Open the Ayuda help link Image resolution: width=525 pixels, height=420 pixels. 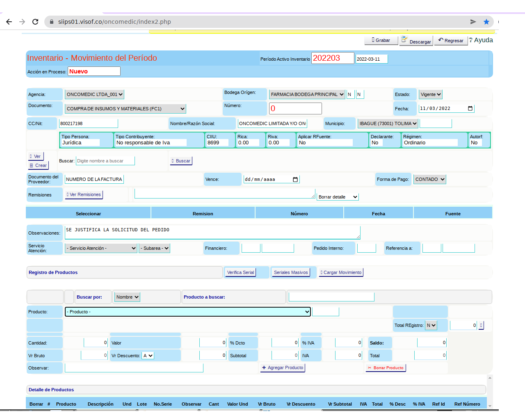click(481, 40)
